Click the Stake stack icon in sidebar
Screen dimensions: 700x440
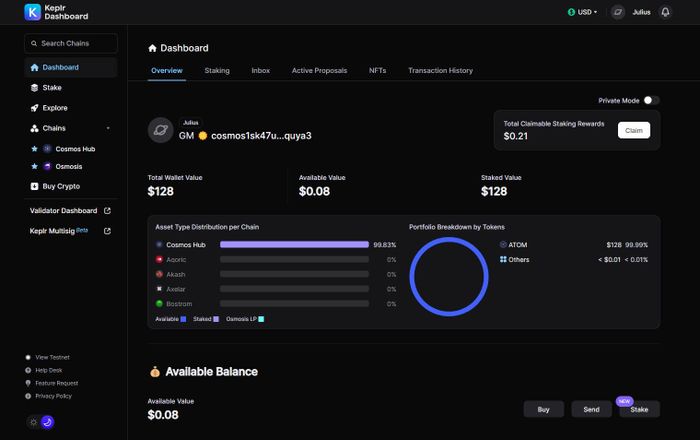[x=34, y=87]
